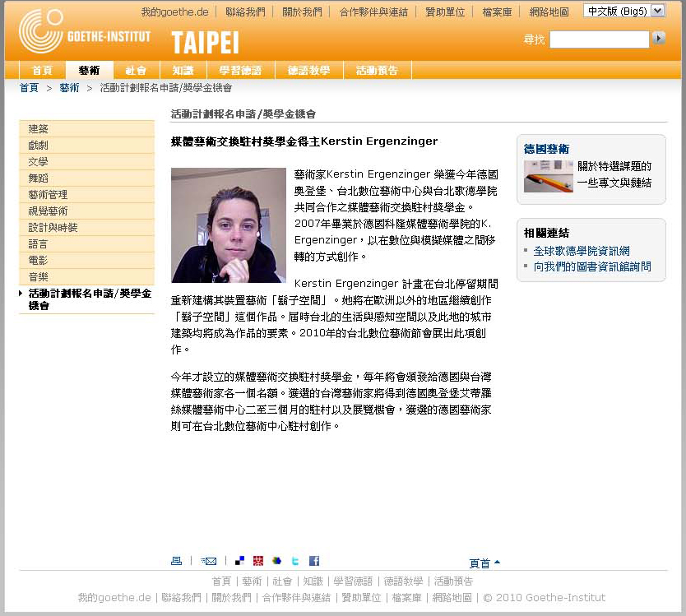686x616 pixels.
Task: Open 合作夥伴與連結 in the top bar
Action: click(373, 12)
